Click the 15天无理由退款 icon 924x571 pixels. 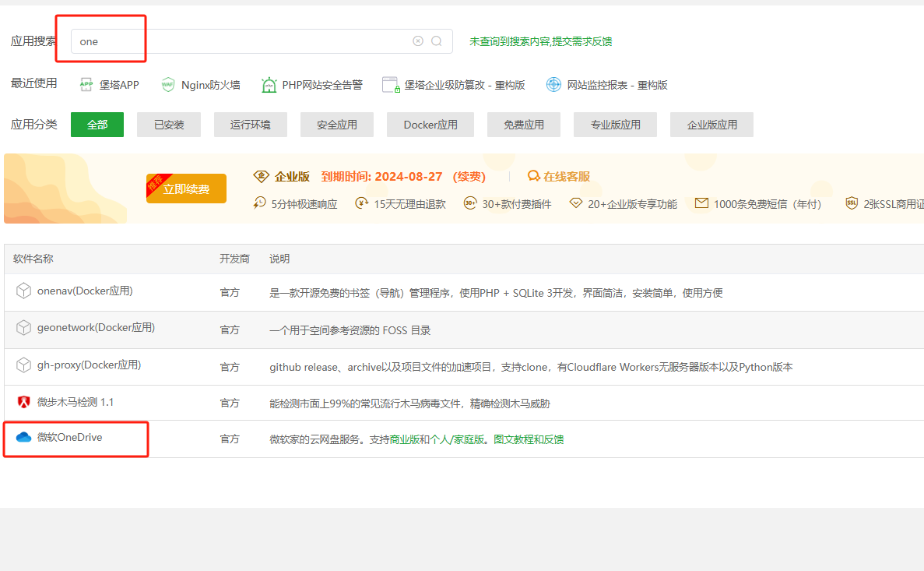click(x=362, y=203)
